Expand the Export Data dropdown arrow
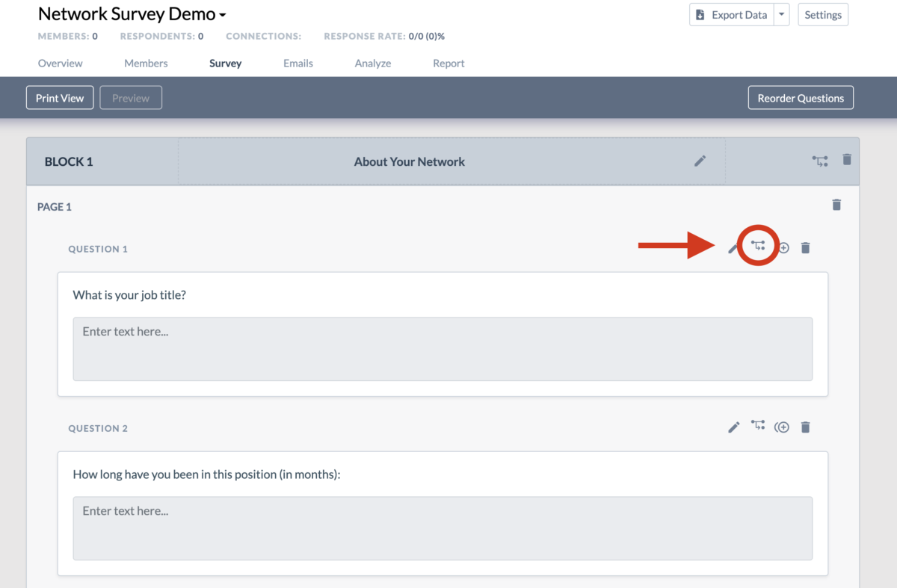 782,14
